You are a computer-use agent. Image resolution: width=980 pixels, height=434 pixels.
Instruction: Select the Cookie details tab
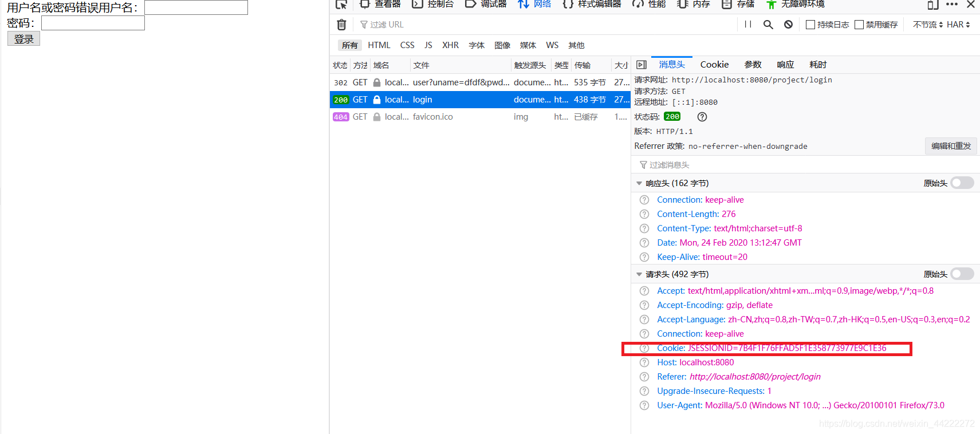pyautogui.click(x=714, y=65)
